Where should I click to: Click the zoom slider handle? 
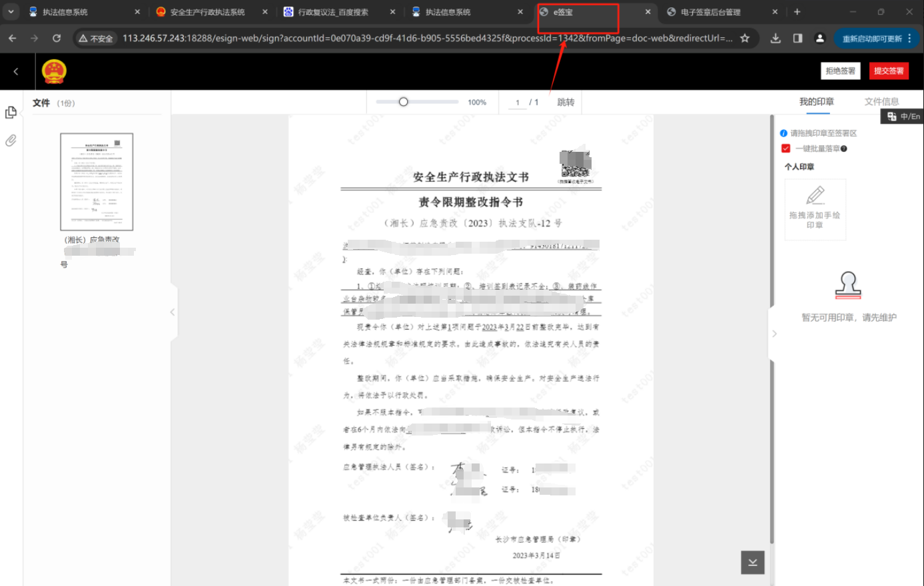coord(403,102)
